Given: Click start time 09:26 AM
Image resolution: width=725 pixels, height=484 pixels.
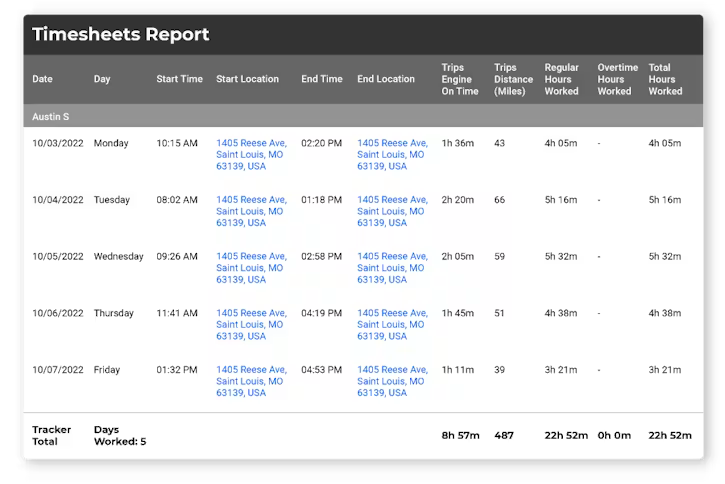Looking at the screenshot, I should 177,257.
